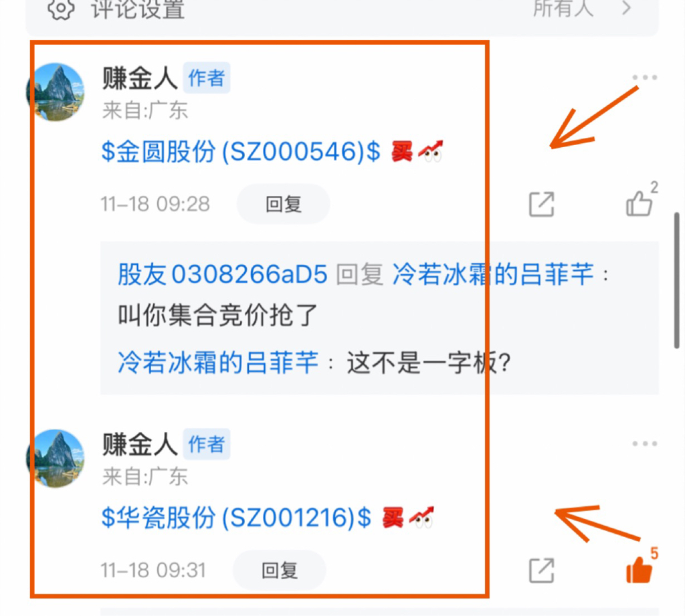Share the 华瓷股份 comment

click(542, 570)
